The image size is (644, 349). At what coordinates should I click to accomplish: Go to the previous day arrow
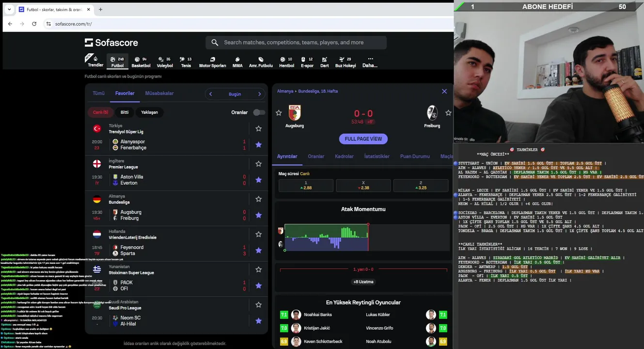(211, 94)
